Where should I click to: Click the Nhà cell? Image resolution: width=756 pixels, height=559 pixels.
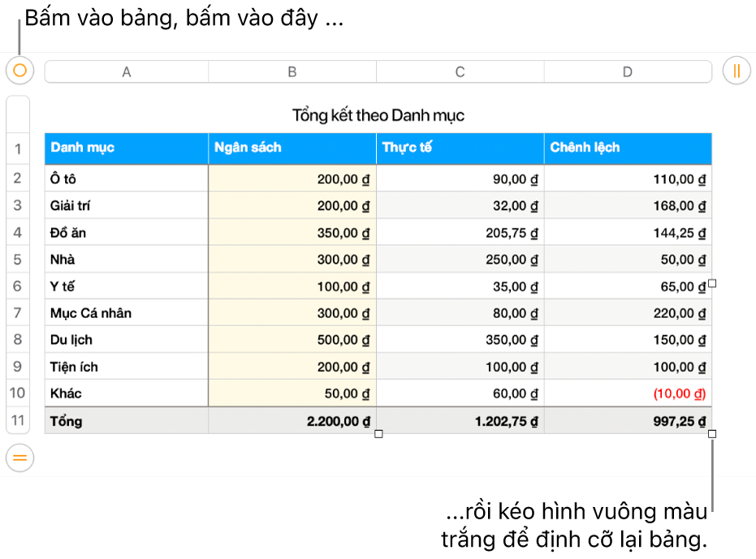(x=127, y=260)
